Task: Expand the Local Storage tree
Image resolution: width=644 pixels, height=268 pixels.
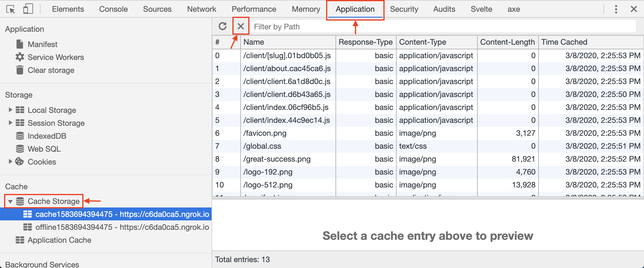Action: [x=10, y=110]
